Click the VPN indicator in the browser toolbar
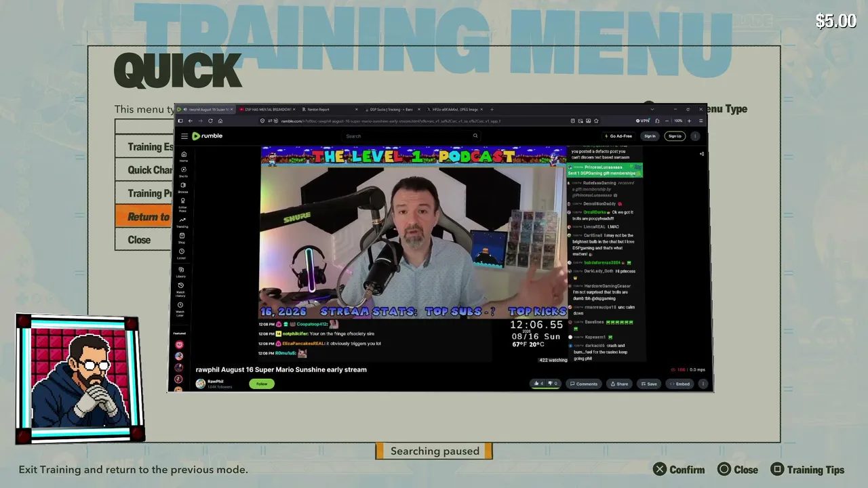The height and width of the screenshot is (488, 868). [x=643, y=121]
